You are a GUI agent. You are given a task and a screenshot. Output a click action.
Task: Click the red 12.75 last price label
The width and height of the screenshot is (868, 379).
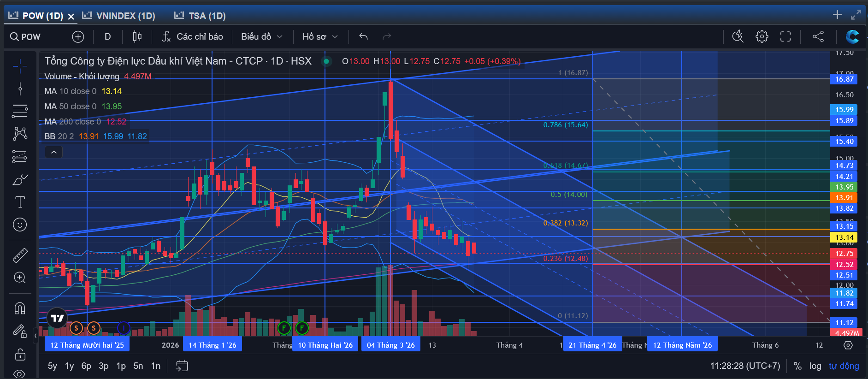pyautogui.click(x=844, y=253)
